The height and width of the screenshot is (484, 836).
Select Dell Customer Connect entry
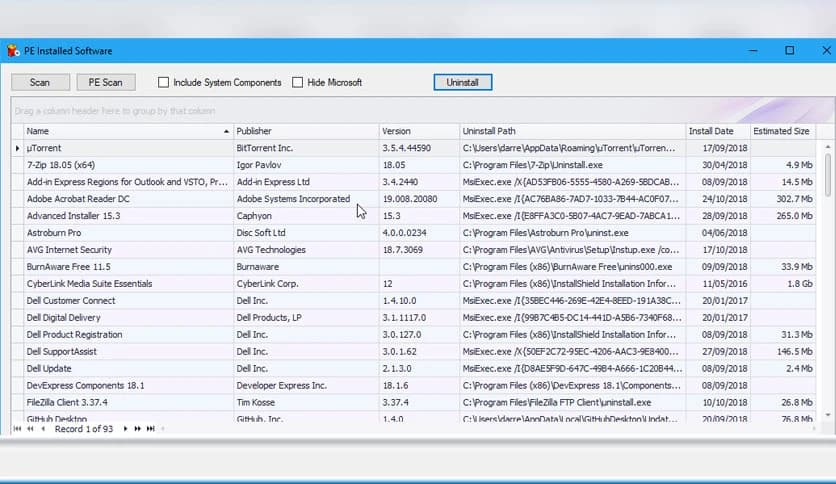pyautogui.click(x=71, y=301)
